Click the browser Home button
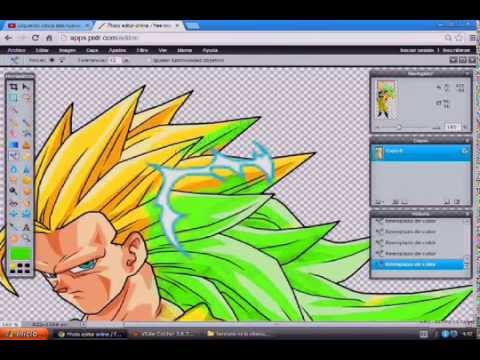Screen dimensions: 480x360 pos(49,38)
